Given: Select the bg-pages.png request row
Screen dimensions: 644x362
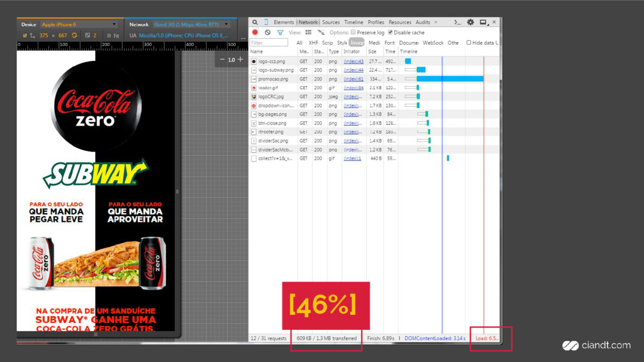Looking at the screenshot, I should (x=374, y=114).
